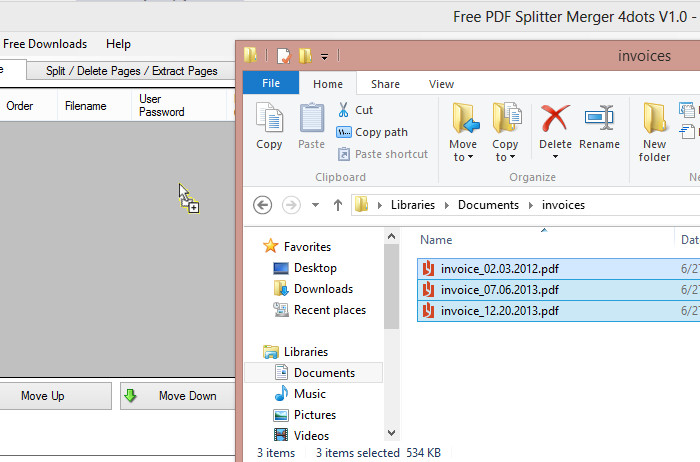Click navigation pane scroll down arrow
Image resolution: width=700 pixels, height=462 pixels.
point(392,433)
